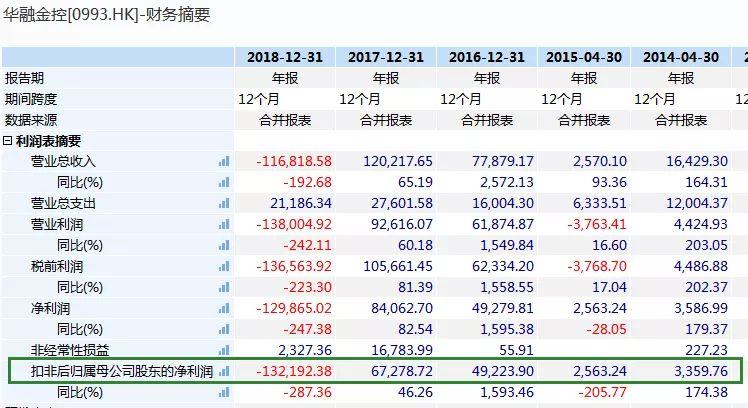The width and height of the screenshot is (748, 408).
Task: Select growth value -205.77
Action: point(603,392)
